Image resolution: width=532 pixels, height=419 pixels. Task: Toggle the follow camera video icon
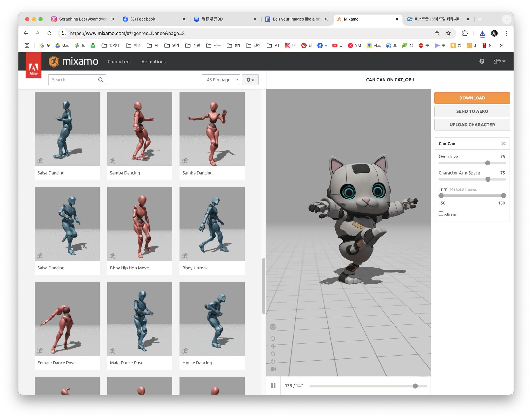pyautogui.click(x=273, y=369)
